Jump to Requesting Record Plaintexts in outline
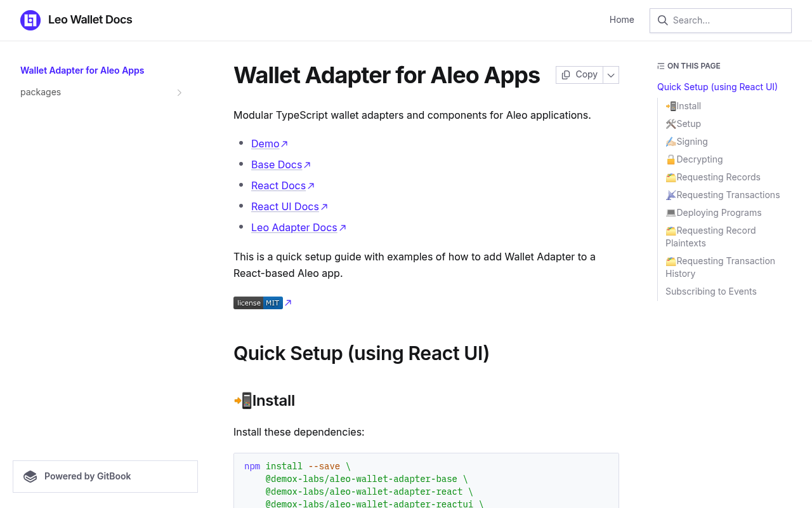 click(x=710, y=237)
